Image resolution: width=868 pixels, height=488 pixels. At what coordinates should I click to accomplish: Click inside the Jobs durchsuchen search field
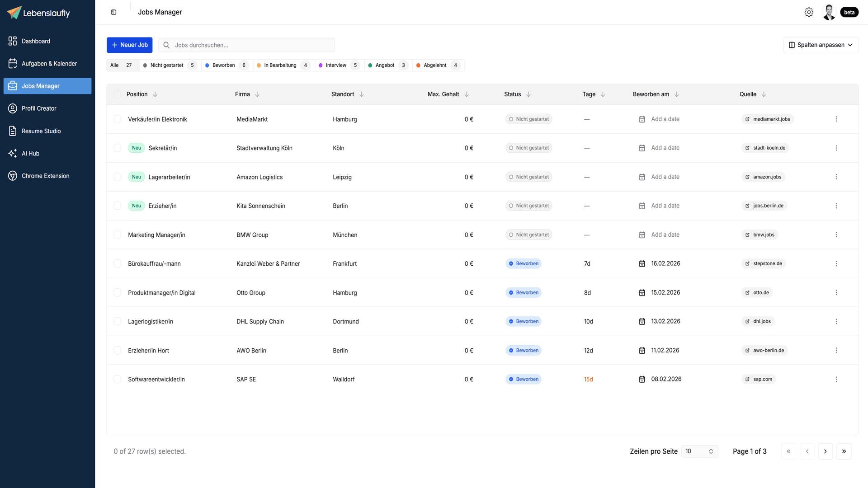point(246,45)
